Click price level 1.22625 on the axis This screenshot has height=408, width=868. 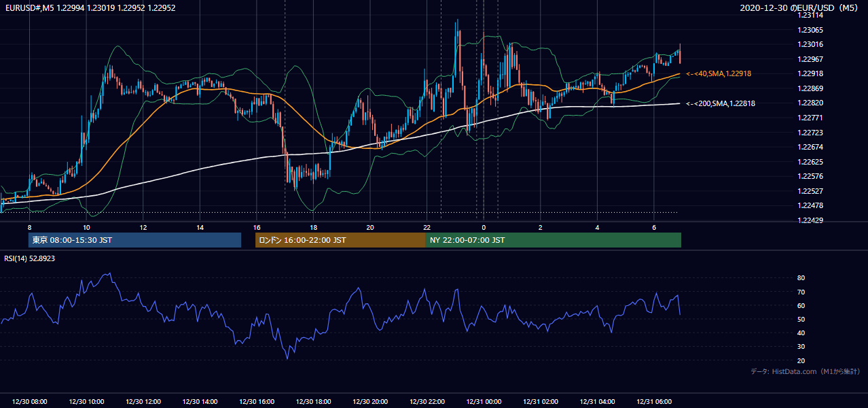pos(811,162)
